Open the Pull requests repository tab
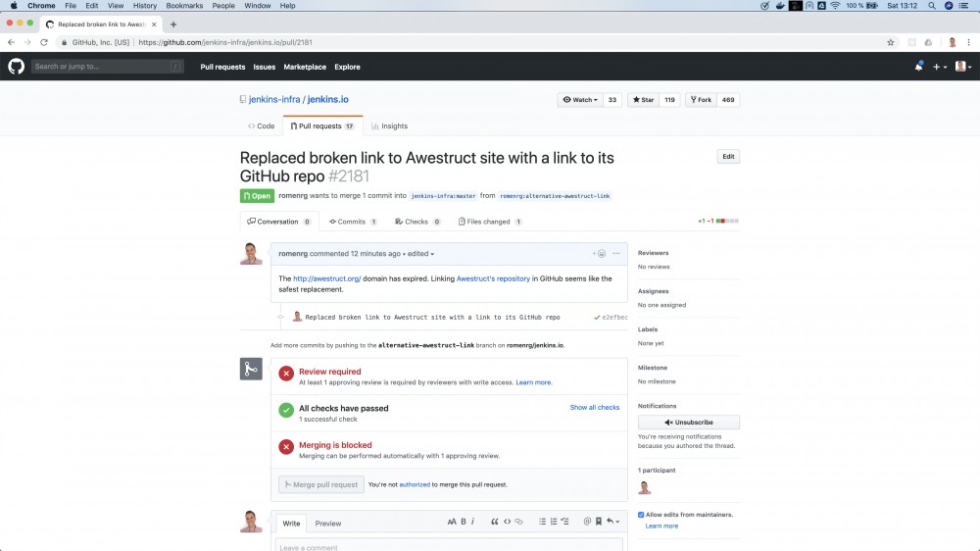 [x=322, y=126]
